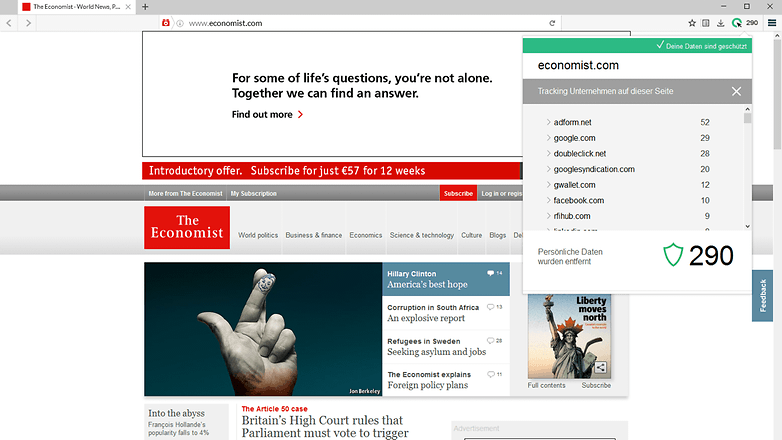Click the Feedback side tab
The width and height of the screenshot is (782, 440).
click(x=763, y=296)
